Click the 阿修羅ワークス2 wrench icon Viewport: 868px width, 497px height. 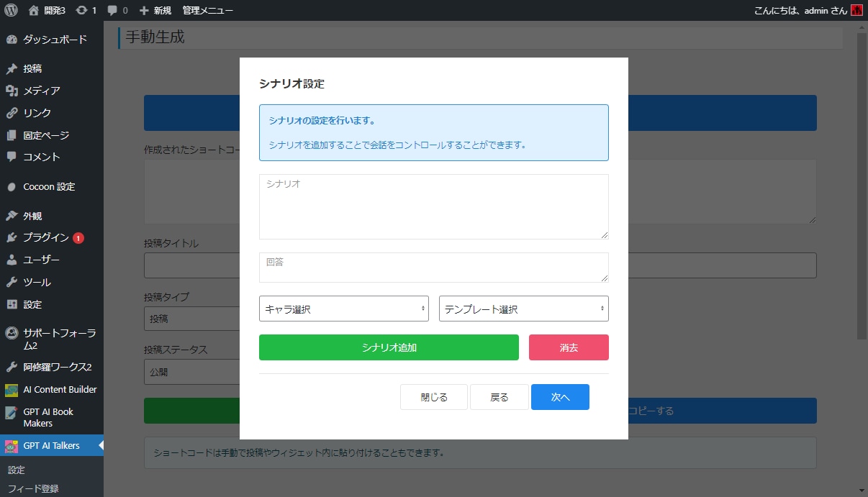tap(12, 367)
